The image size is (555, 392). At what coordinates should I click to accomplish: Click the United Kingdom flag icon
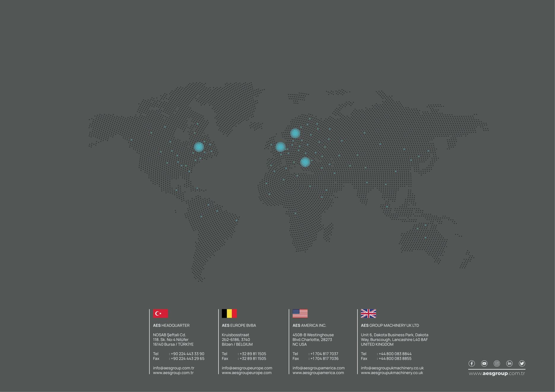click(x=368, y=313)
